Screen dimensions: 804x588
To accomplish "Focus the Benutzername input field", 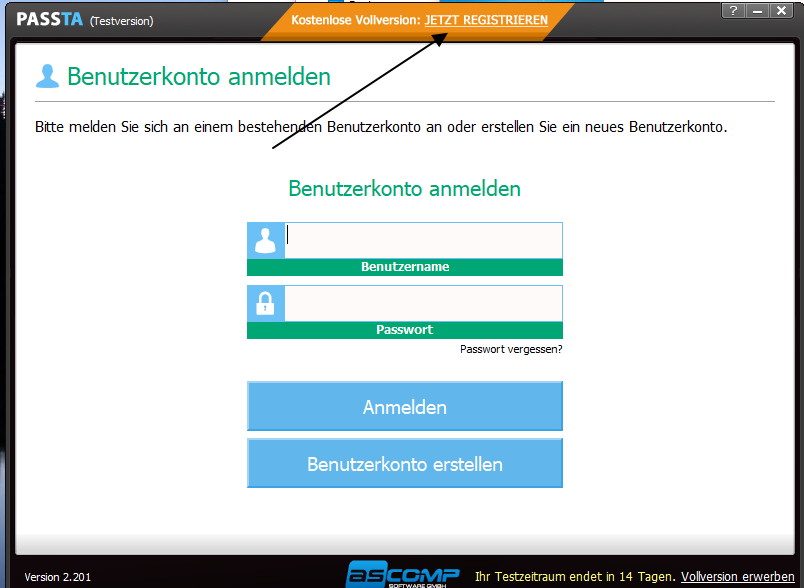I will pyautogui.click(x=424, y=240).
